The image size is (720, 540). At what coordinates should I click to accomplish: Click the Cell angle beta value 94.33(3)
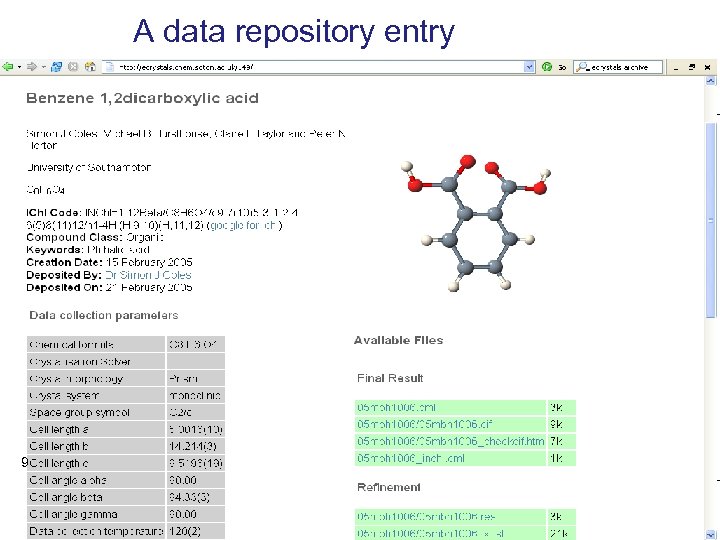(x=196, y=497)
